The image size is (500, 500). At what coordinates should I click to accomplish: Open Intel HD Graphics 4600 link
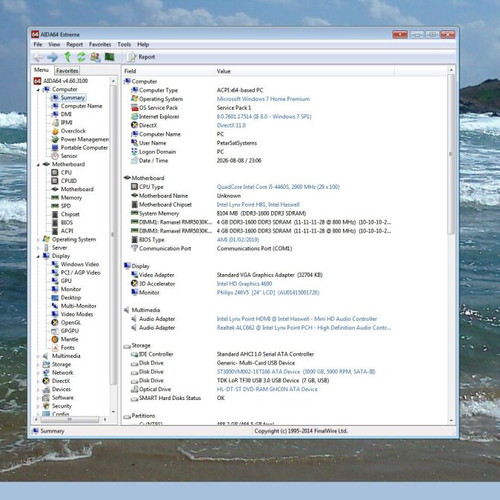244,284
